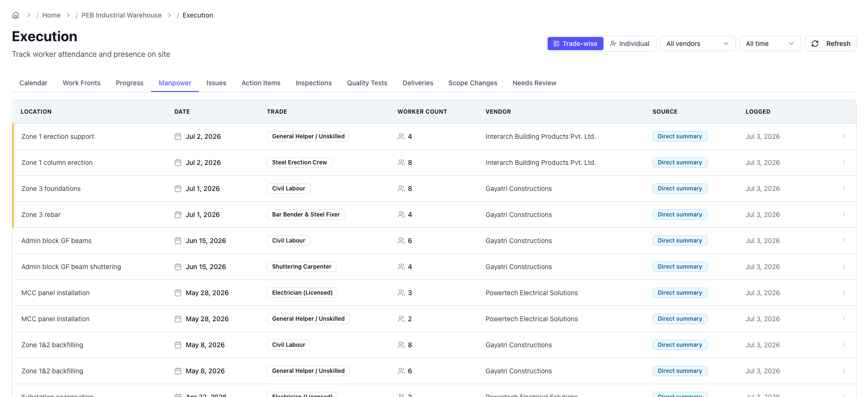868x397 pixels.
Task: Click Execution breadcrumb text
Action: point(198,15)
